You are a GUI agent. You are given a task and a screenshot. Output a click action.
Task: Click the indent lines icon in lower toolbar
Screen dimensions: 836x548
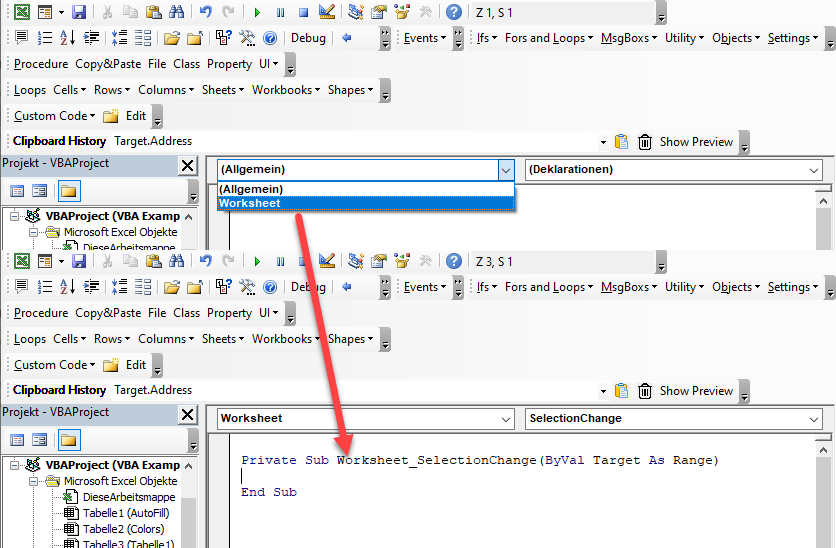(92, 287)
